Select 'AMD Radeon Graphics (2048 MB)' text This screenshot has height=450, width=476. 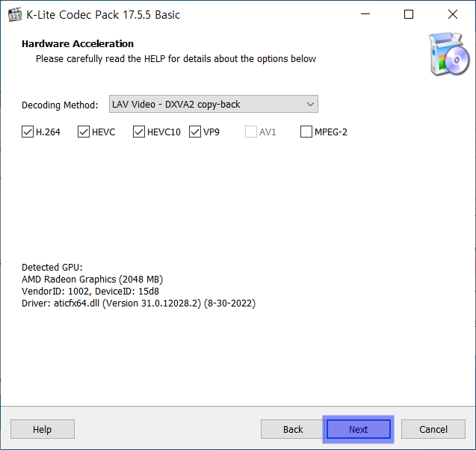point(93,279)
